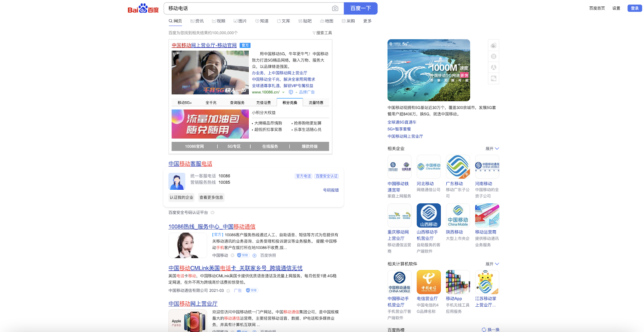Open the 河北移动 China Mobile logo
The image size is (644, 332).
tap(429, 167)
